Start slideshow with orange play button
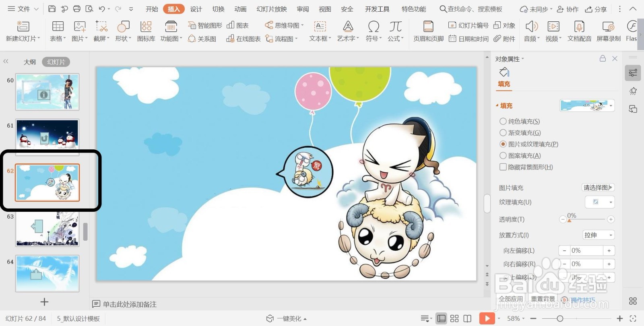Screen dimensions: 644x326 coord(487,318)
